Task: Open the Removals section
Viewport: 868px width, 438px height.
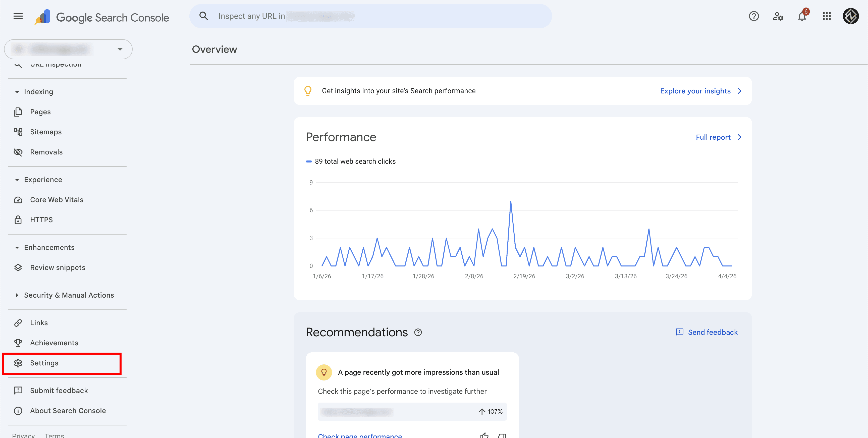Action: pyautogui.click(x=46, y=152)
